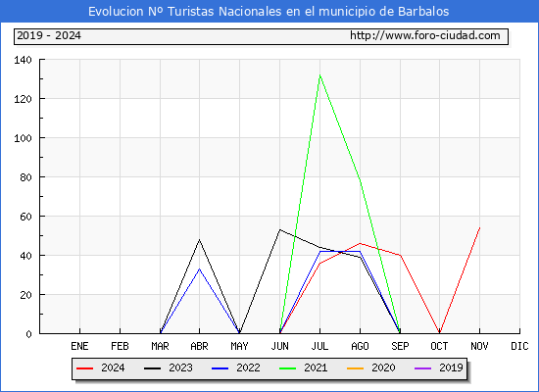Click the 100 y-axis value
This screenshot has width=539, height=392.
pyautogui.click(x=23, y=138)
